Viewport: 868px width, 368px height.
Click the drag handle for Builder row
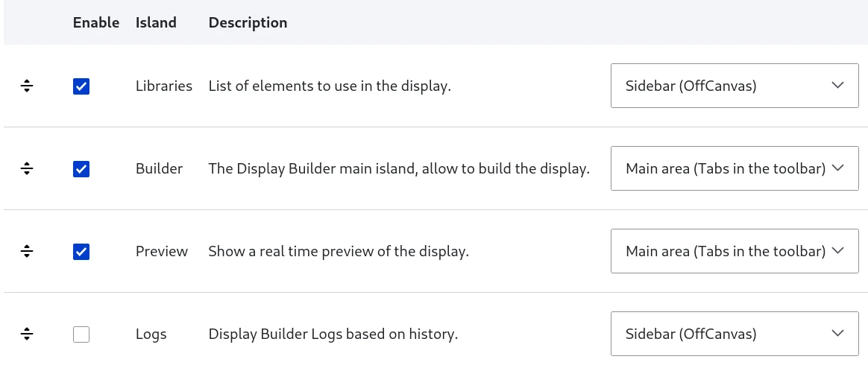(x=27, y=168)
